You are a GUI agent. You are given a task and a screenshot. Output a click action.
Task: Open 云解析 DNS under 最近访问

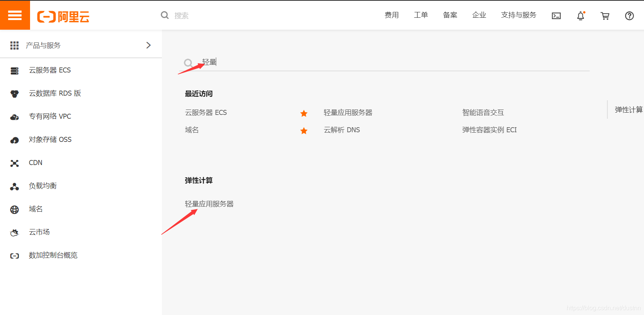coord(341,130)
